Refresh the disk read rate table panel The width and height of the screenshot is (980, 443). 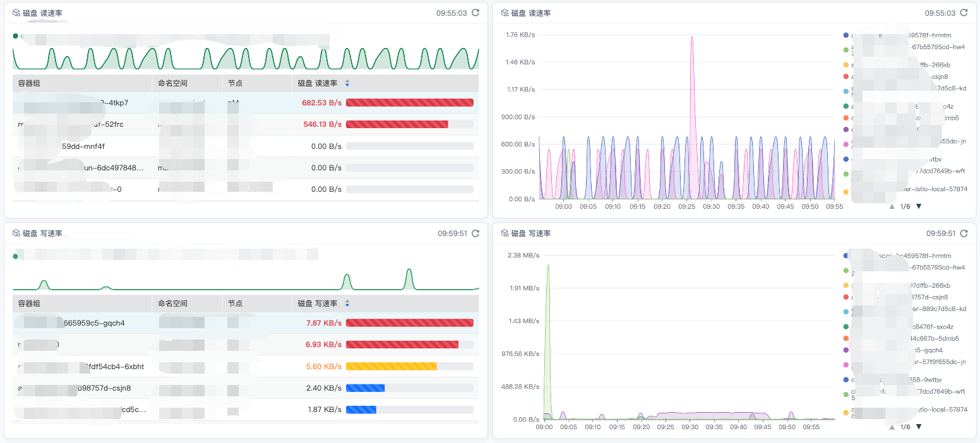click(475, 13)
